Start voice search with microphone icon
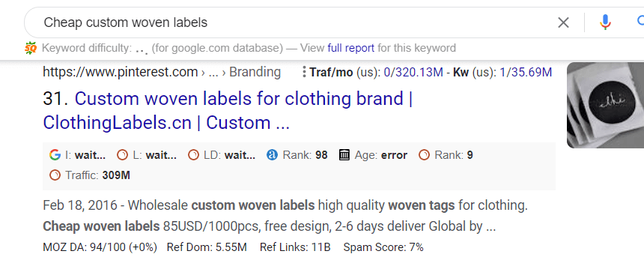The height and width of the screenshot is (278, 644). [605, 22]
